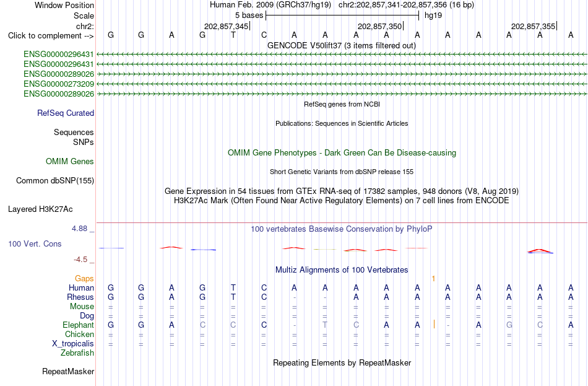The height and width of the screenshot is (386, 588).
Task: Click the T base in the complement row
Action: 233,35
